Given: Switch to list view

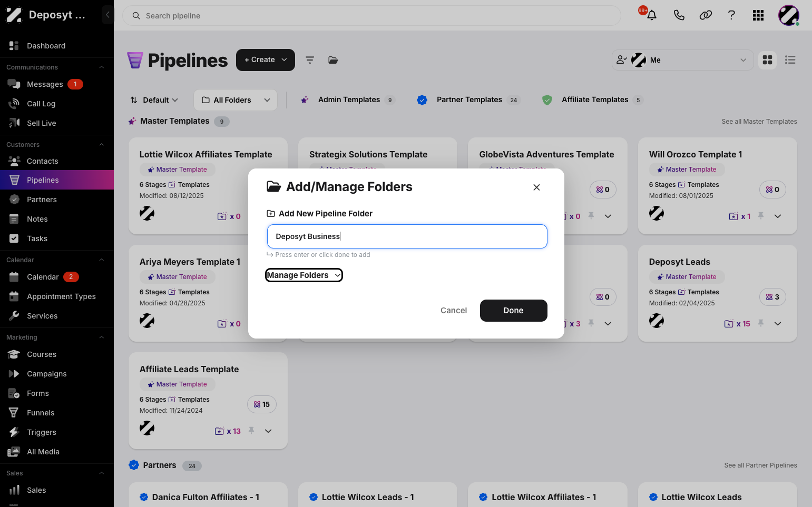Looking at the screenshot, I should [x=790, y=60].
